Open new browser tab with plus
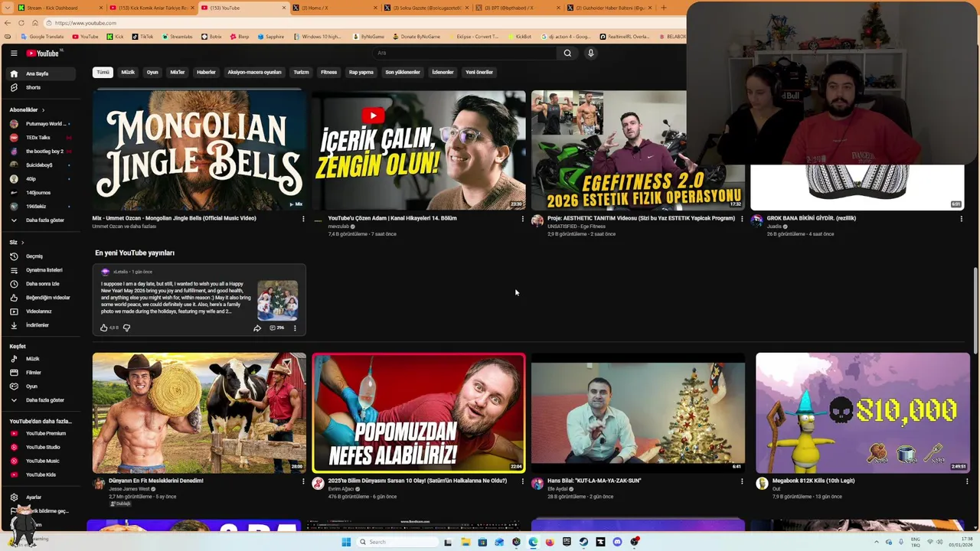980x551 pixels. coord(664,8)
